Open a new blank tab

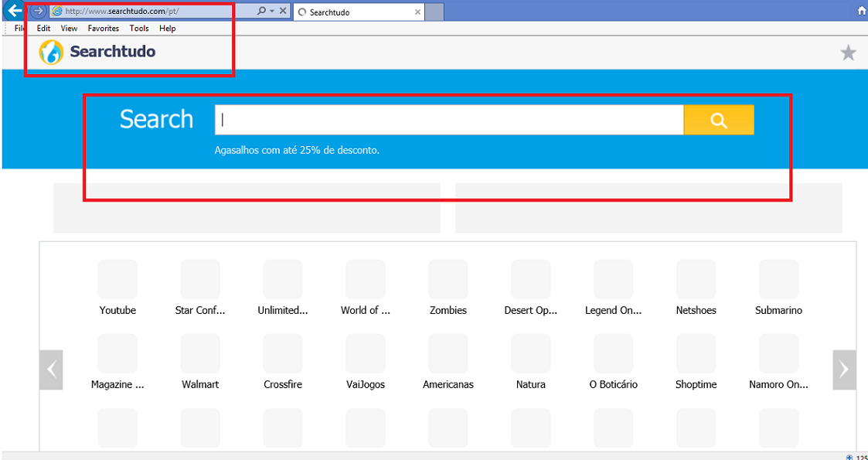point(434,12)
